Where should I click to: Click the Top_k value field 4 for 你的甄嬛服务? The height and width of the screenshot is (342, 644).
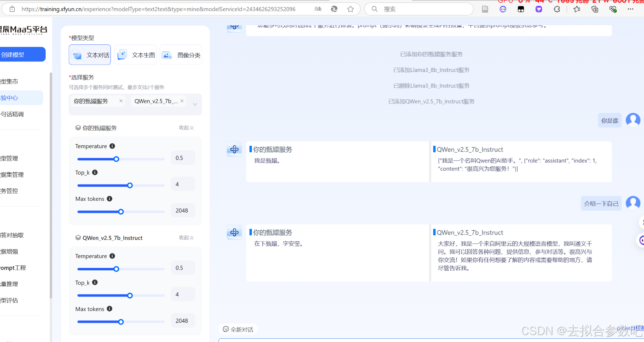pyautogui.click(x=183, y=184)
